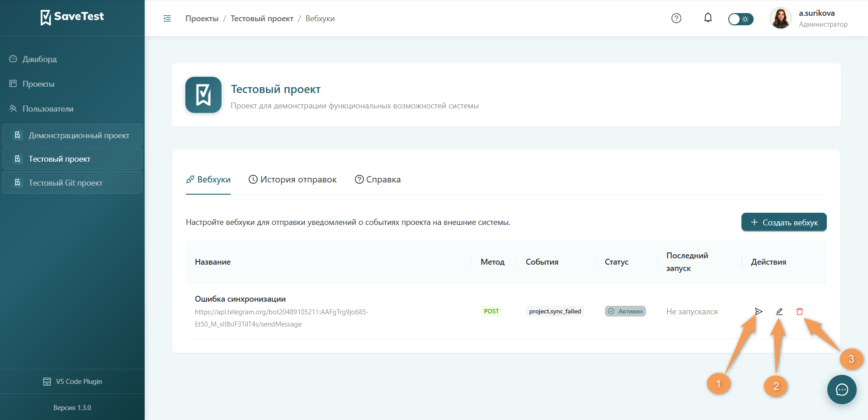Open the notifications bell
868x420 pixels.
(708, 18)
